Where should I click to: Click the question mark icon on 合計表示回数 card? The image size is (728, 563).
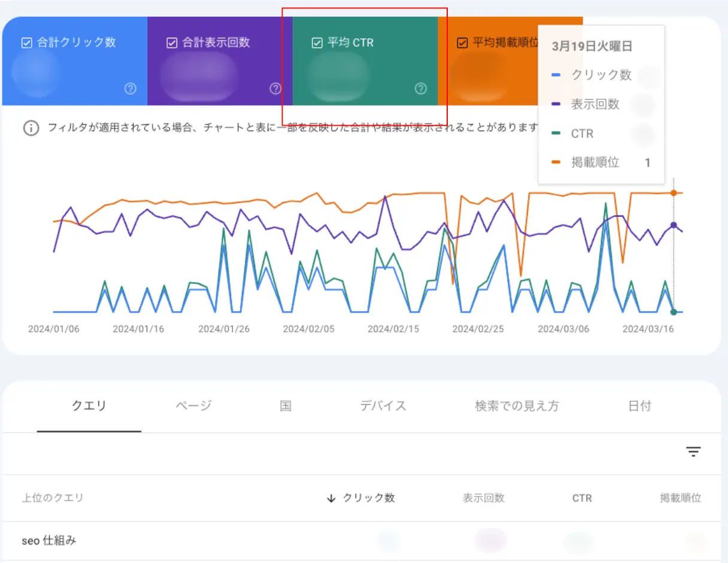(x=275, y=89)
